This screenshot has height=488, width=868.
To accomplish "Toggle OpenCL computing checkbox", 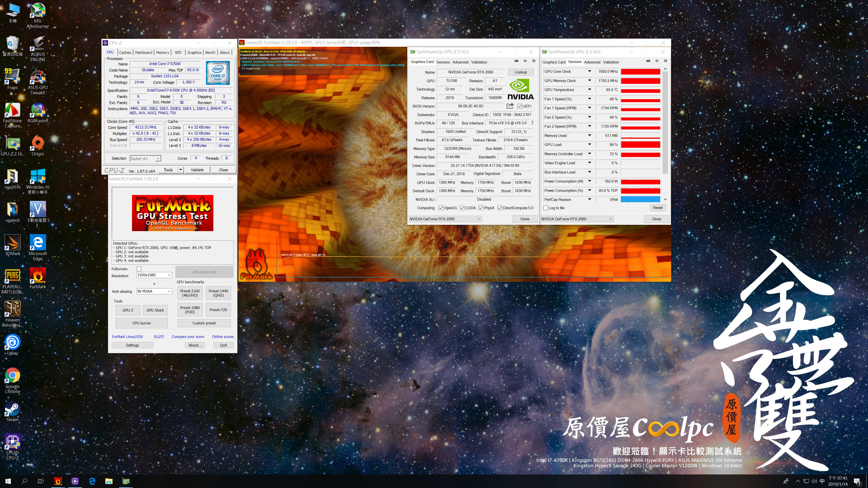I will (x=441, y=208).
